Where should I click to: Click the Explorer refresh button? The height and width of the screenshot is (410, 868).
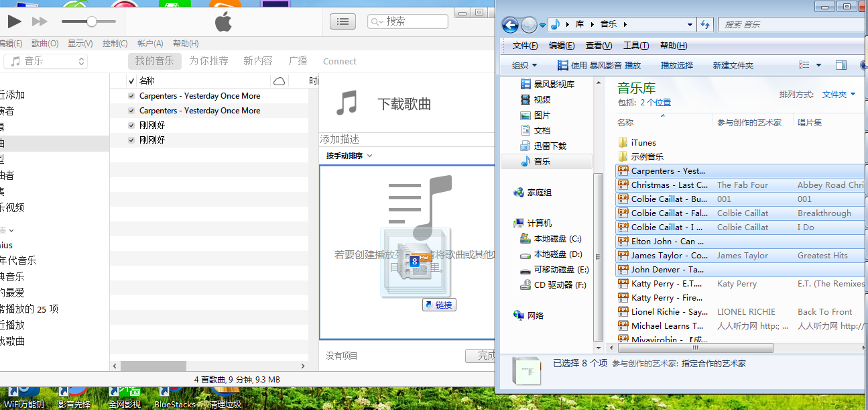coord(705,25)
